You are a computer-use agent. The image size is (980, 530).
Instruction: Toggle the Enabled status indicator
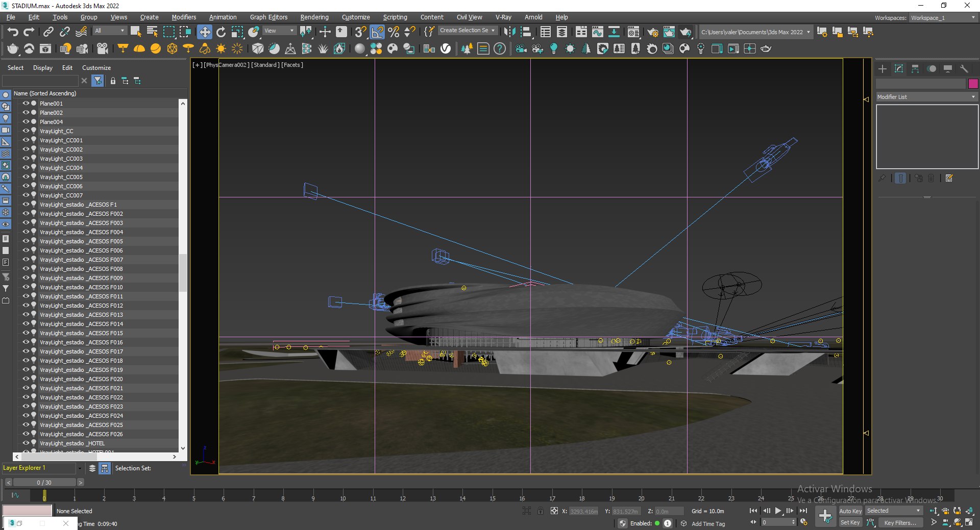[x=657, y=523]
